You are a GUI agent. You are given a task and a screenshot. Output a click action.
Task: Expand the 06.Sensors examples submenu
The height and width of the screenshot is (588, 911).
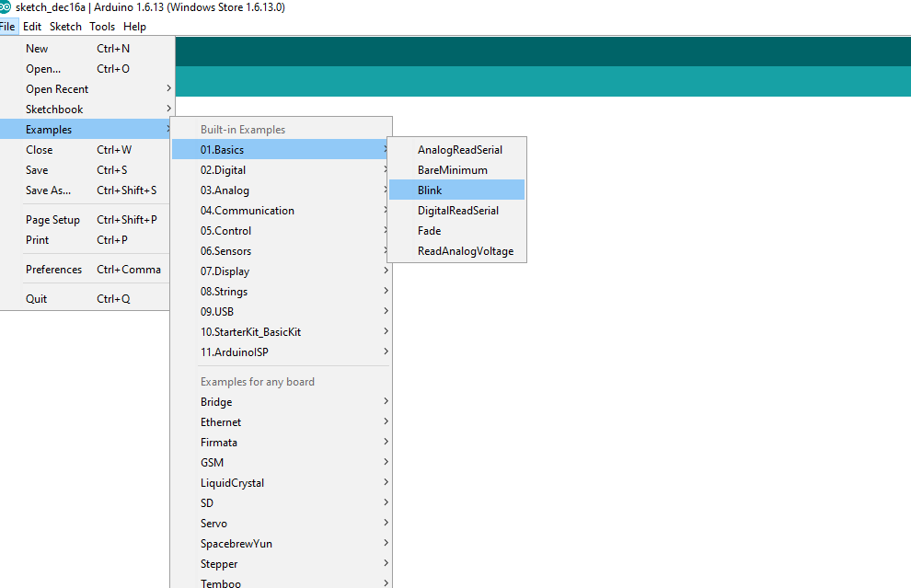[x=225, y=251]
